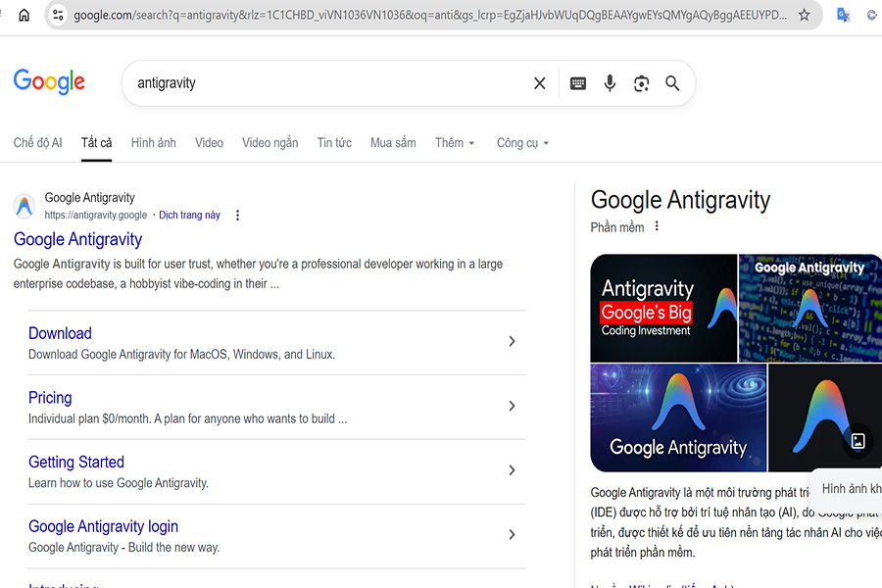Open the Antigravity Google's Big Coding Investment thumbnail
Screen dimensions: 882x588
[x=663, y=308]
